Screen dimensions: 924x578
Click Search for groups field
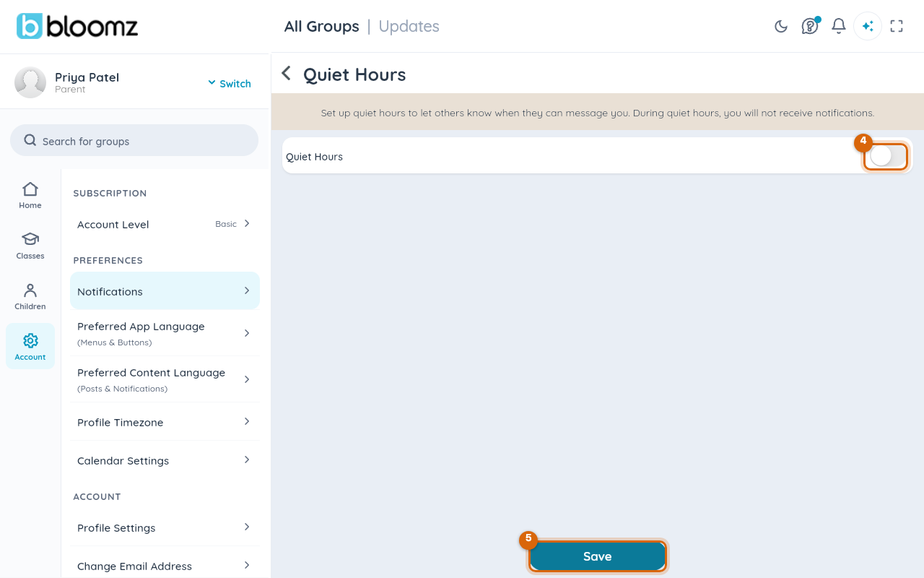[134, 140]
